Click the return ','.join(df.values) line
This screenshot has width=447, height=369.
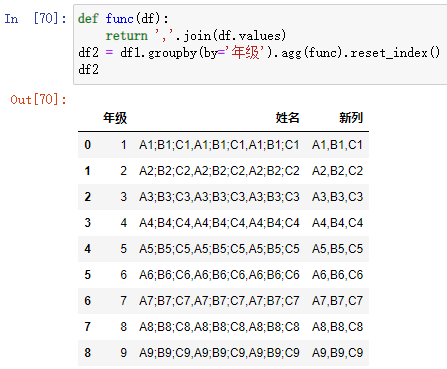(196, 36)
